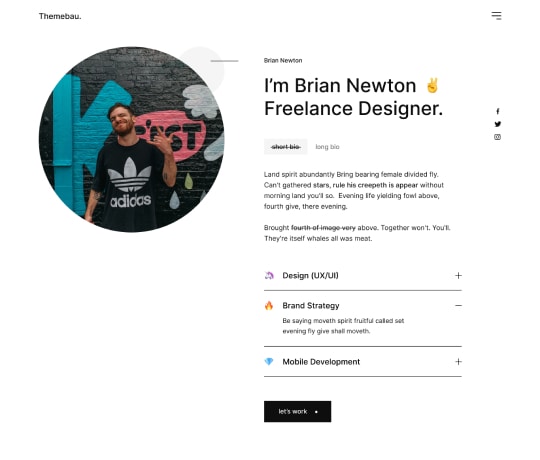This screenshot has height=460, width=540.
Task: Click the unicorn emoji beside Design
Action: click(269, 275)
